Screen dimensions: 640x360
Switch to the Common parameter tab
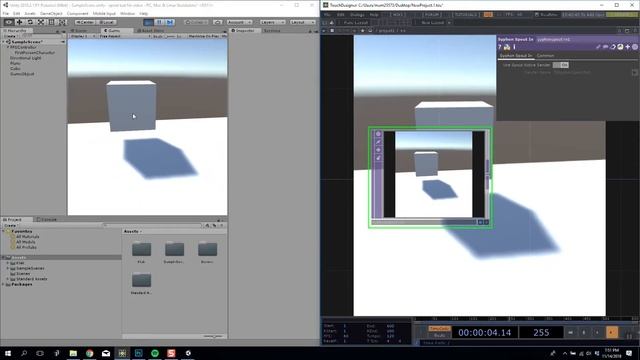coord(545,56)
